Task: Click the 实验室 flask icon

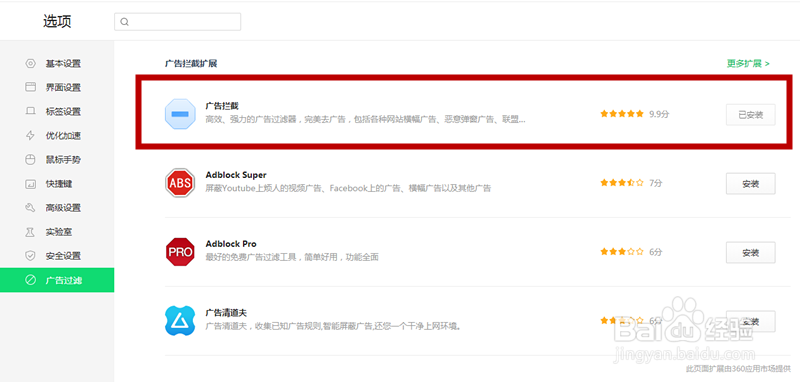Action: pos(31,232)
